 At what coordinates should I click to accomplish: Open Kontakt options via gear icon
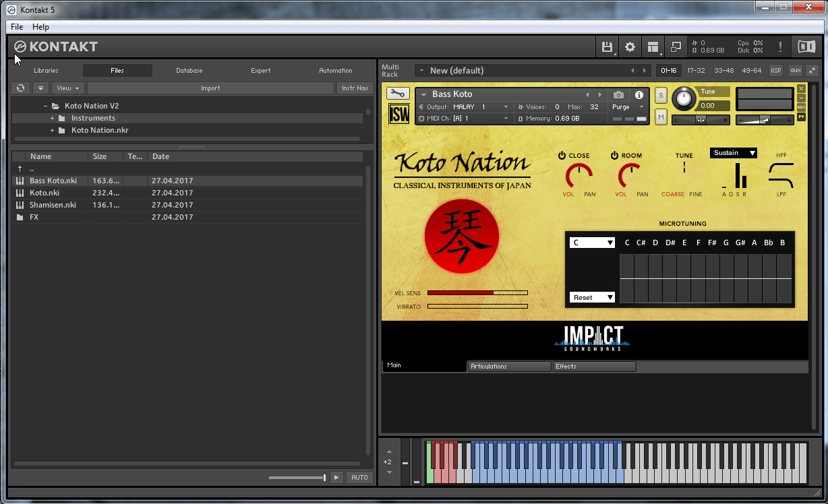[x=630, y=47]
